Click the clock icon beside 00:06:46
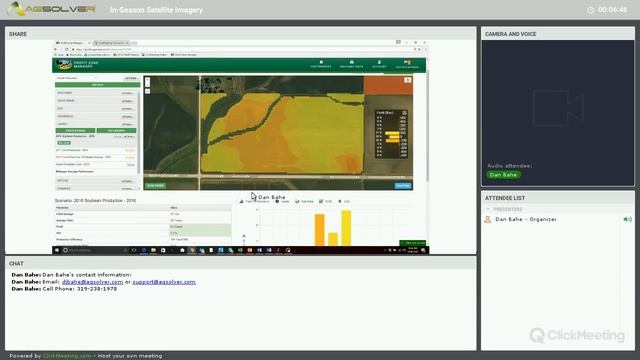This screenshot has height=360, width=640. click(x=590, y=10)
